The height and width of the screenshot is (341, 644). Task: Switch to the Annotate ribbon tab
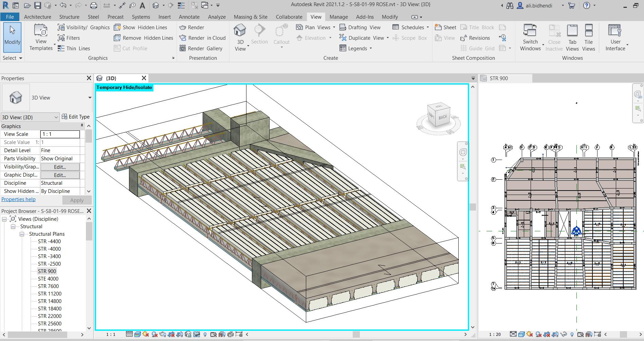189,17
